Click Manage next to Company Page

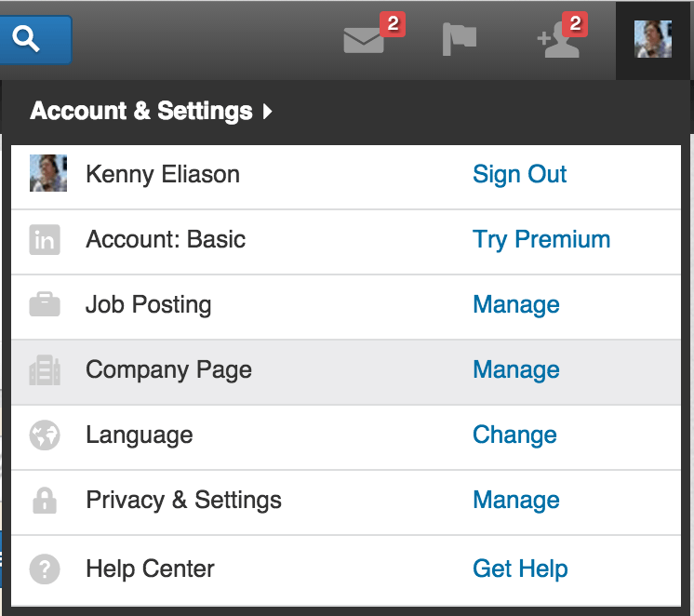pos(516,370)
